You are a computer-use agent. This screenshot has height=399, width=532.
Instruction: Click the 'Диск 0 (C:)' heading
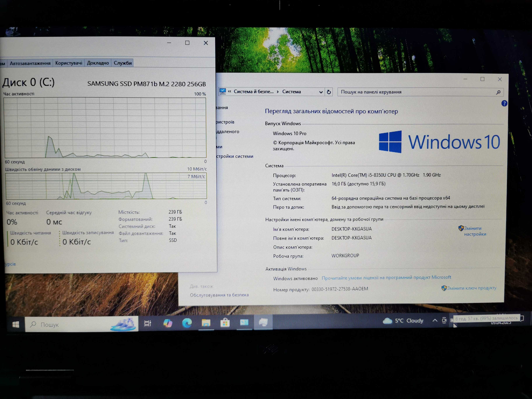pos(29,83)
